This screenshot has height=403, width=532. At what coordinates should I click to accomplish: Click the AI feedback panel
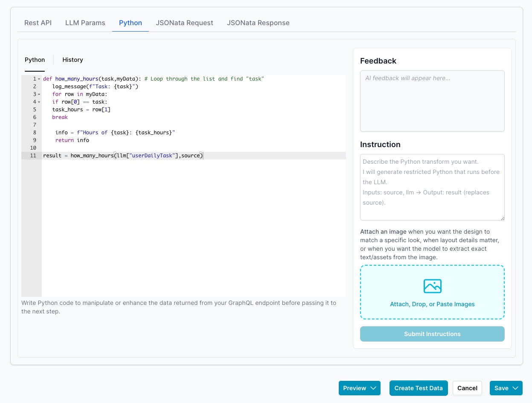pyautogui.click(x=432, y=101)
